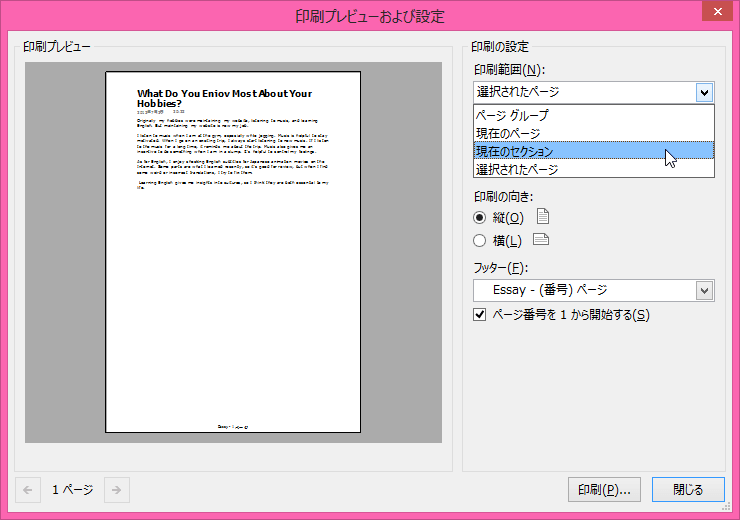Click the dialog resize grip corner
The height and width of the screenshot is (520, 740).
pyautogui.click(x=727, y=507)
